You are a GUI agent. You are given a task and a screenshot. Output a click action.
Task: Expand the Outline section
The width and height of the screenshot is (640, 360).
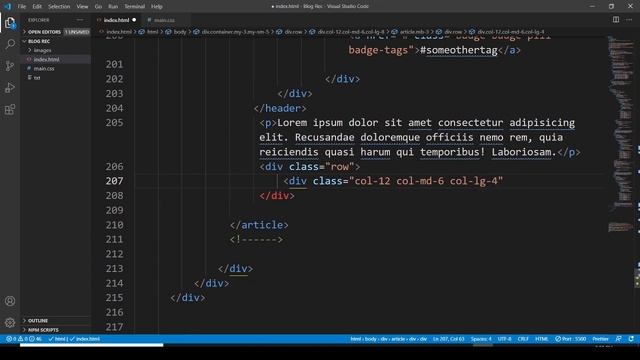coord(56,321)
